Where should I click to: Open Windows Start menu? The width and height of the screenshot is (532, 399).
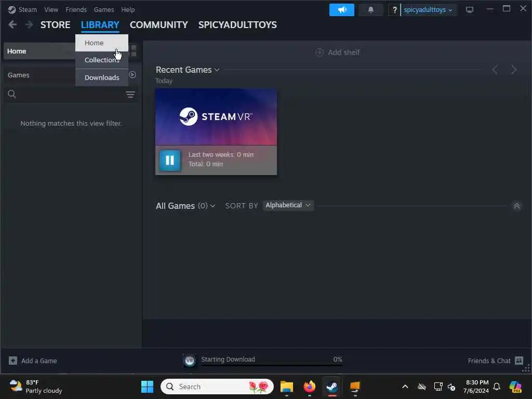point(147,387)
